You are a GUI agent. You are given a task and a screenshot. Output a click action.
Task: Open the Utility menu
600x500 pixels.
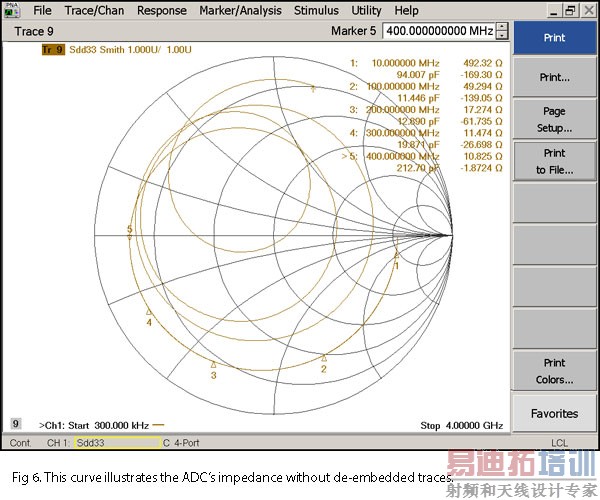(366, 10)
